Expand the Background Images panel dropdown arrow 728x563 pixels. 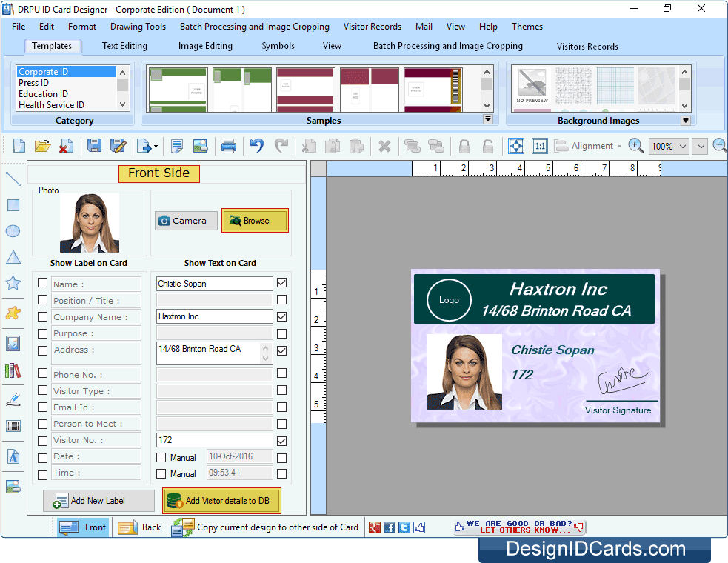pos(685,121)
